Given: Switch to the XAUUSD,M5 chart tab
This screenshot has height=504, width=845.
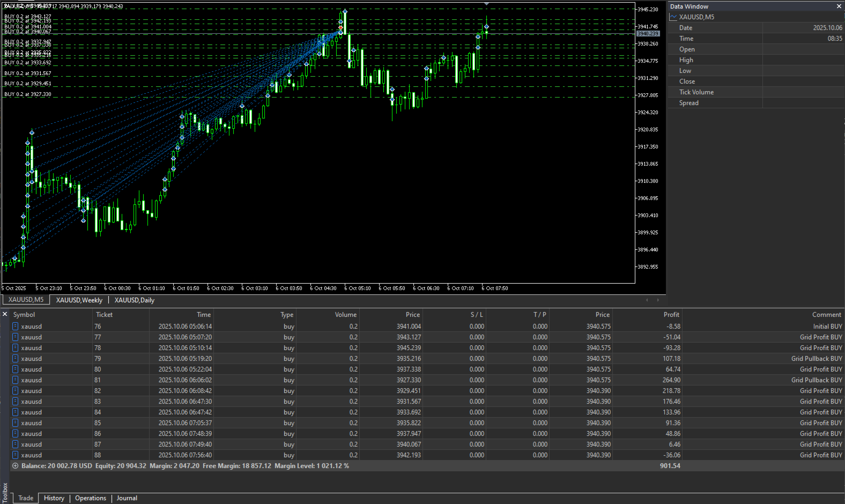Looking at the screenshot, I should [x=26, y=300].
